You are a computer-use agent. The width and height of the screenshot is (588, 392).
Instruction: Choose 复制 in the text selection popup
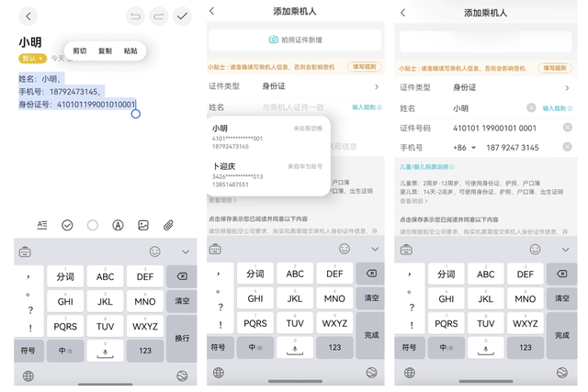point(105,51)
